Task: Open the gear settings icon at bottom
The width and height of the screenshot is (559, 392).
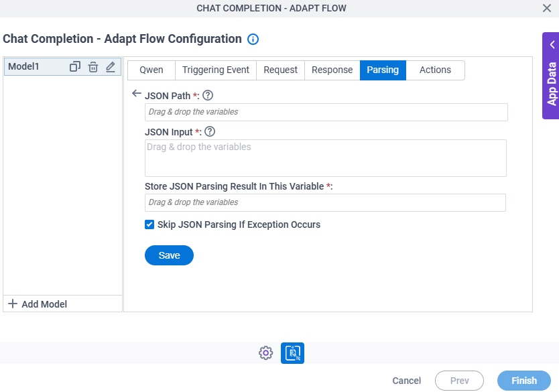Action: pos(265,352)
